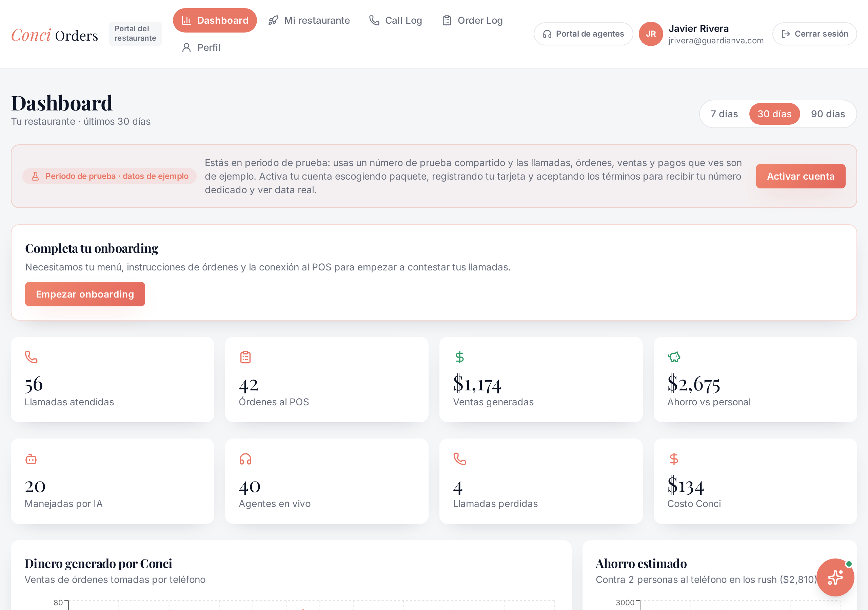Click the person icon beside Perfil
Image resolution: width=868 pixels, height=610 pixels.
pos(186,48)
